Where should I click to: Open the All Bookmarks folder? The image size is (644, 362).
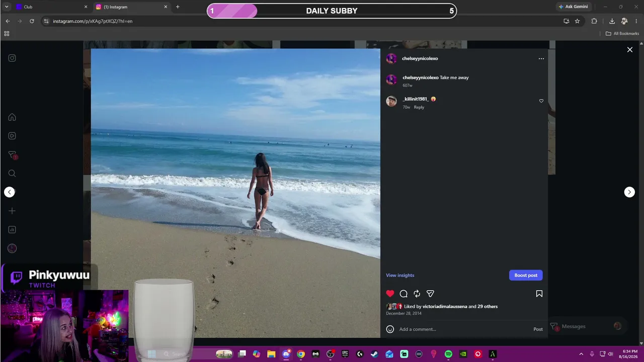(x=622, y=34)
